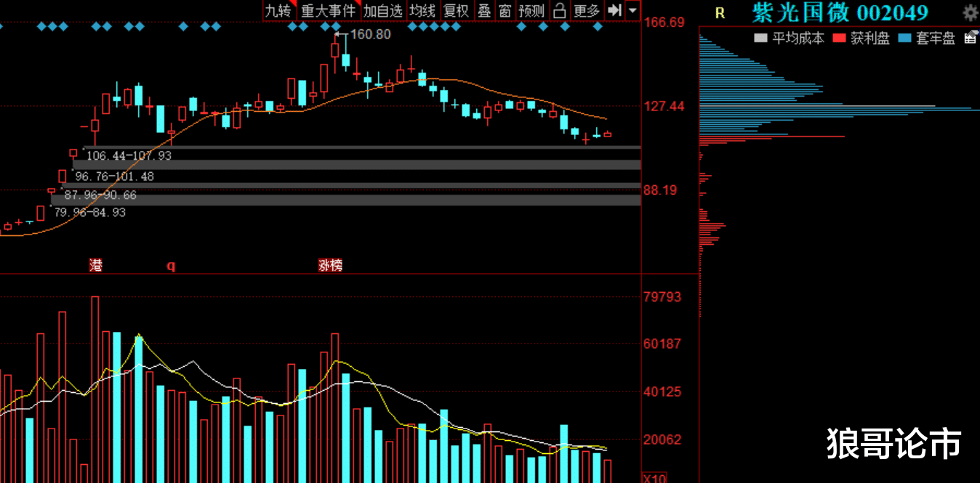Image resolution: width=980 pixels, height=483 pixels.
Task: Select gap label 87.96-90.66
Action: point(100,195)
